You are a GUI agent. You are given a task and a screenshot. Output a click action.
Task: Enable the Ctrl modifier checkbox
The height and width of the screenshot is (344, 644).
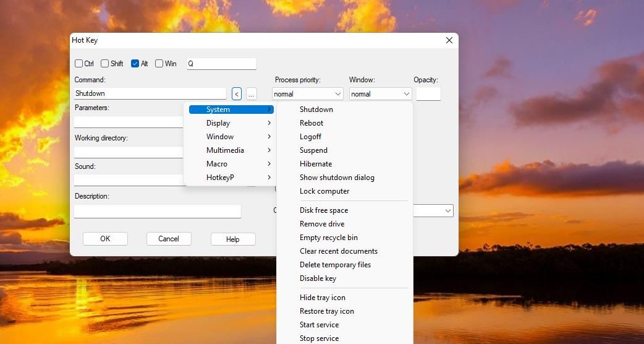click(x=79, y=64)
